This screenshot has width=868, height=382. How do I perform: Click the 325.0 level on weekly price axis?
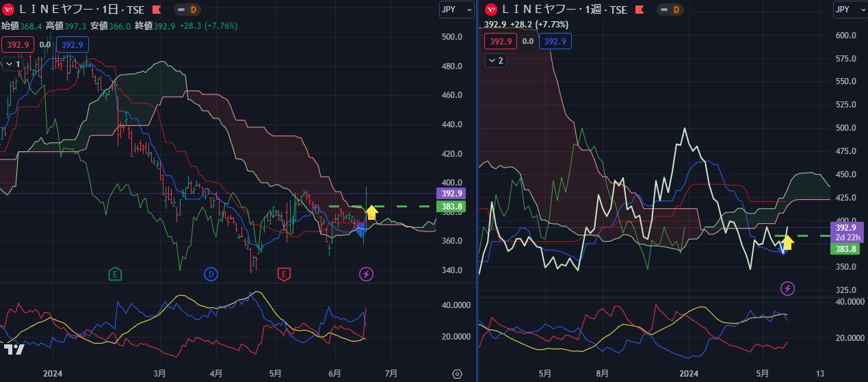847,290
